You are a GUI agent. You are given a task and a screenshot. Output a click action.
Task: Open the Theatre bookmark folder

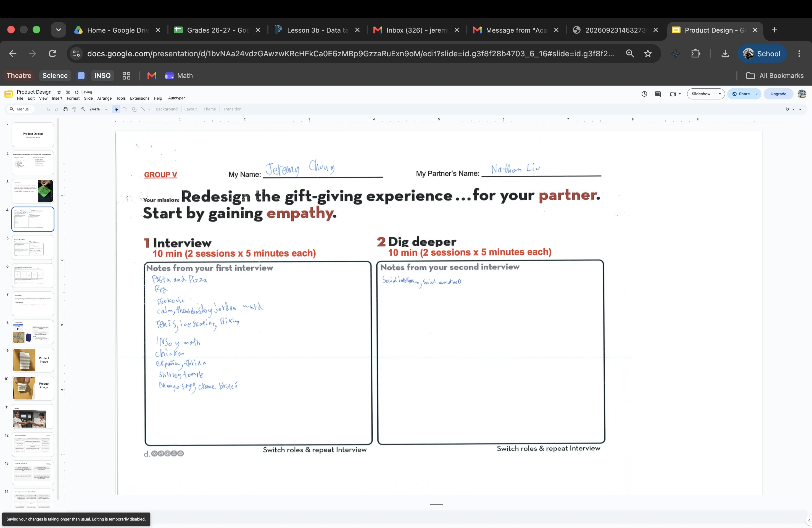pos(19,76)
